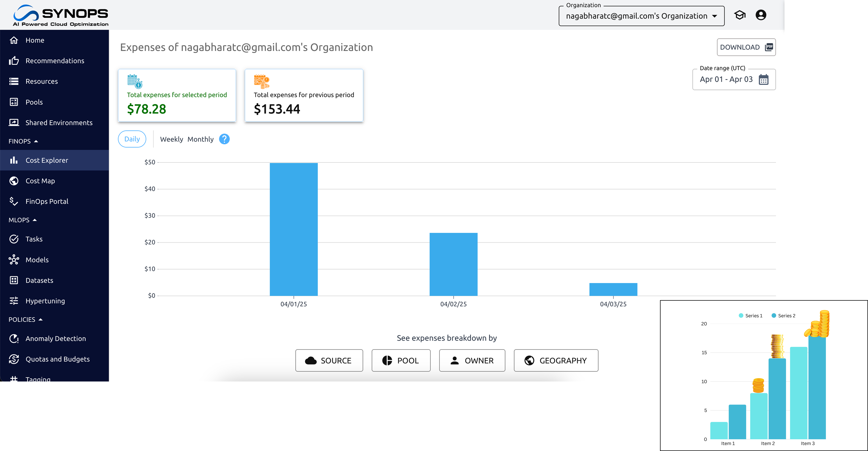Click the 04/01/25 blue chart bar
Image resolution: width=868 pixels, height=451 pixels.
click(294, 229)
